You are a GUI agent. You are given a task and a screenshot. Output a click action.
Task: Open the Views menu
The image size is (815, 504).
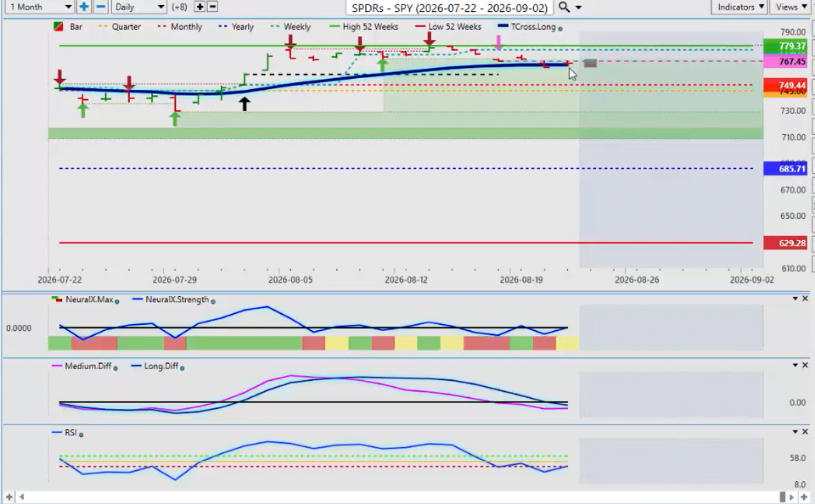click(790, 7)
